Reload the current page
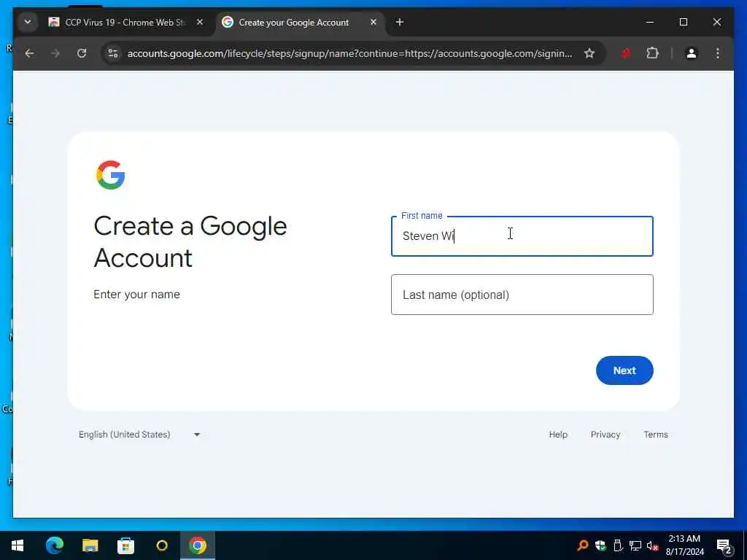The width and height of the screenshot is (747, 560). coord(82,53)
